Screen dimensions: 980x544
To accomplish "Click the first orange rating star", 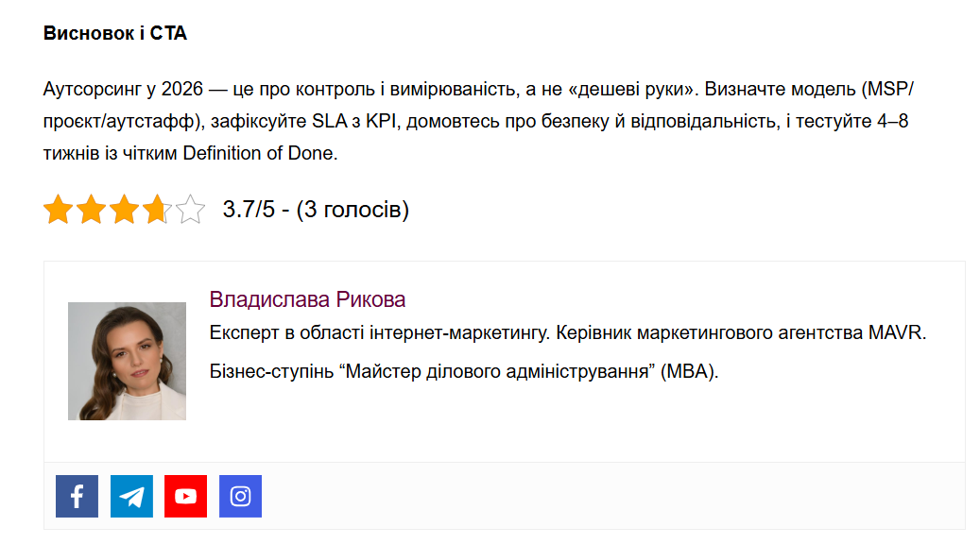I will click(59, 210).
